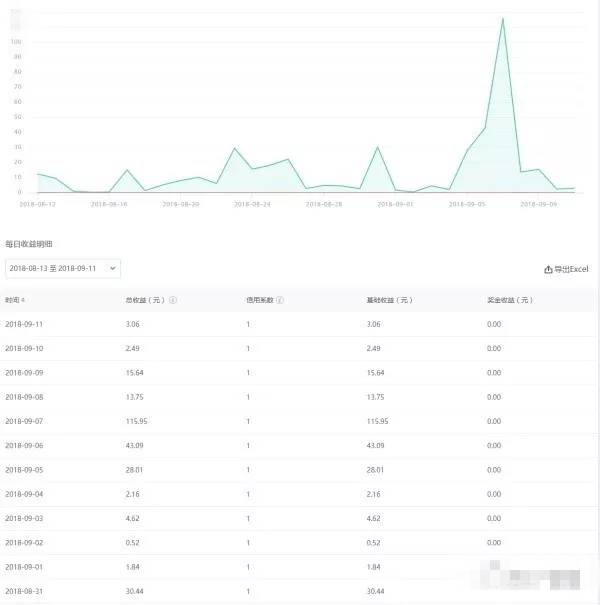This screenshot has width=600, height=605.
Task: Click 4.62 in the 基础收益 column
Action: (374, 518)
